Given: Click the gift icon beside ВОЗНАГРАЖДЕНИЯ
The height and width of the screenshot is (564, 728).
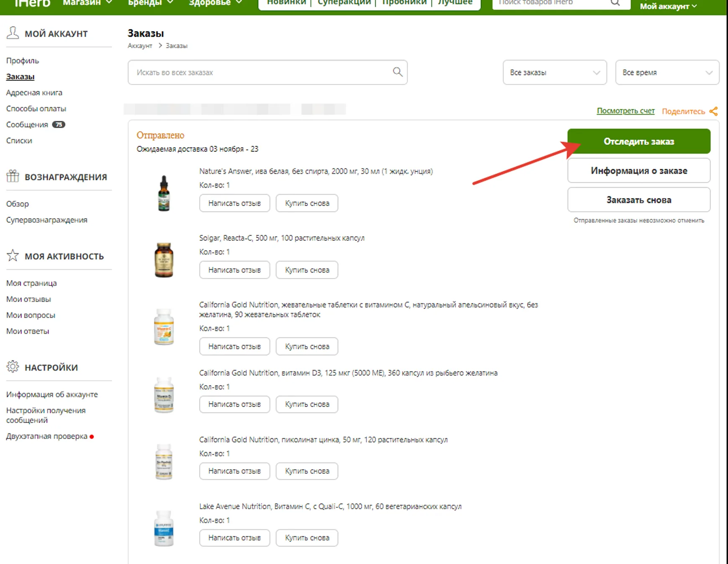Looking at the screenshot, I should (x=13, y=176).
